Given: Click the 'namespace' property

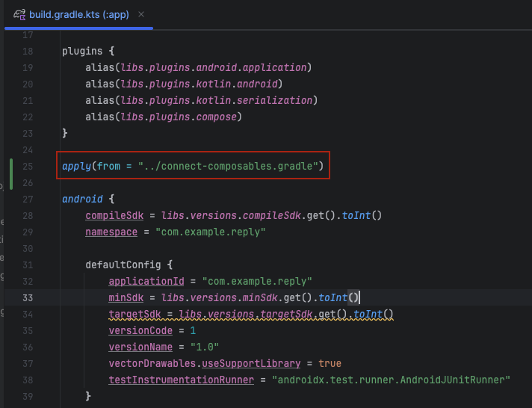Looking at the screenshot, I should (111, 232).
